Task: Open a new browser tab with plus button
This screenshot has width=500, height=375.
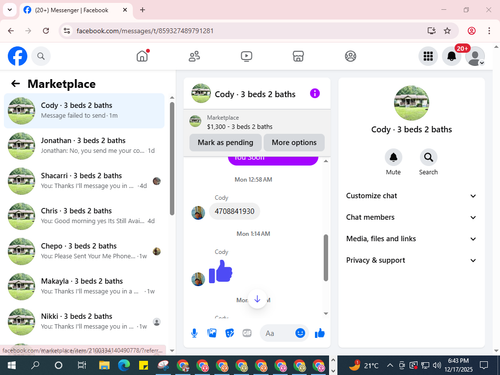Action: [x=142, y=10]
